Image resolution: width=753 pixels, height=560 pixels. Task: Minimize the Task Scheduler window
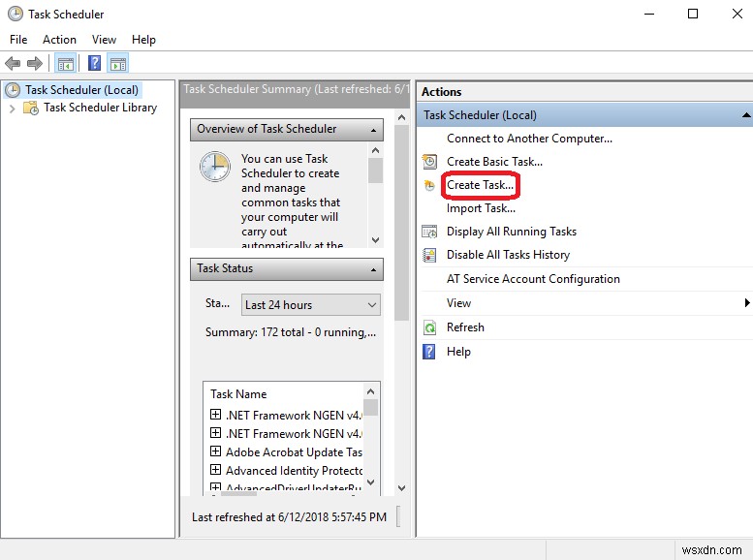pyautogui.click(x=649, y=14)
